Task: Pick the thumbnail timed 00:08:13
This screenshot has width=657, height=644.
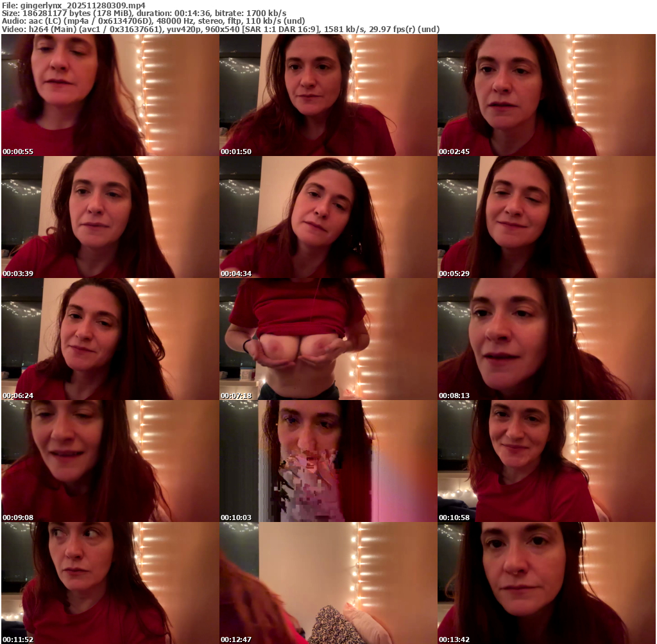Action: [547, 339]
